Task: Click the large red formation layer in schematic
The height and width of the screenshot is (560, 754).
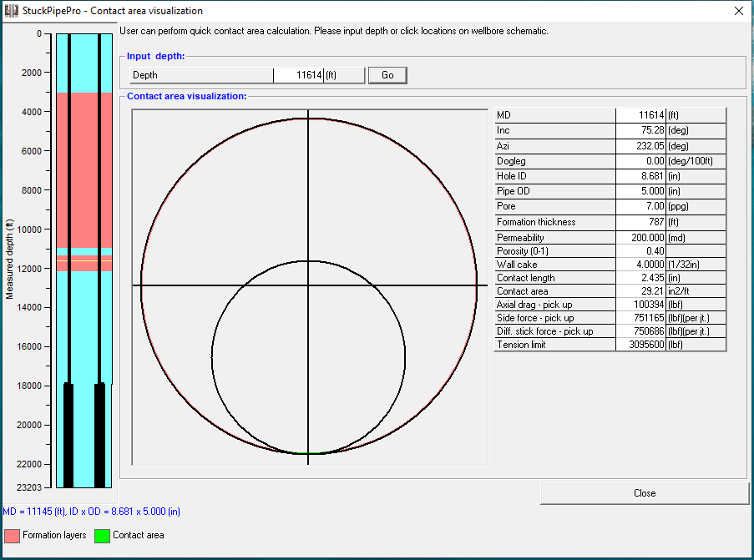Action: click(x=83, y=167)
